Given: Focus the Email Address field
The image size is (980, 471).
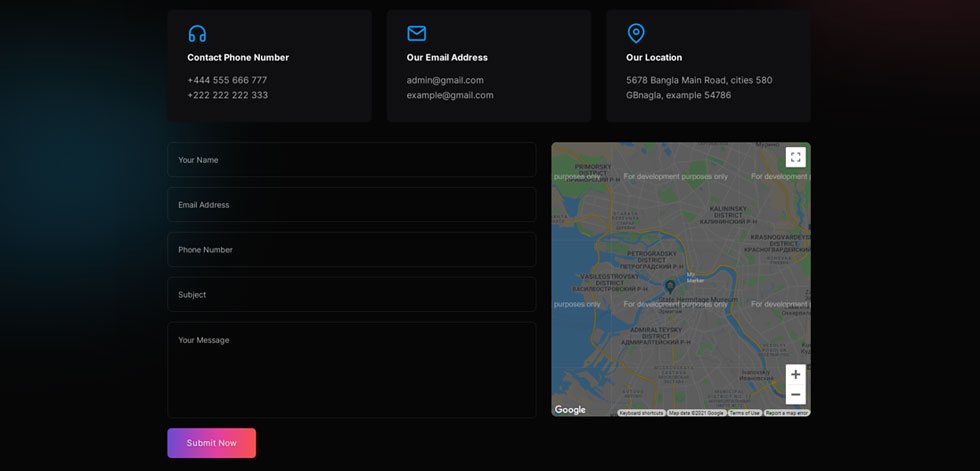Looking at the screenshot, I should [x=351, y=205].
